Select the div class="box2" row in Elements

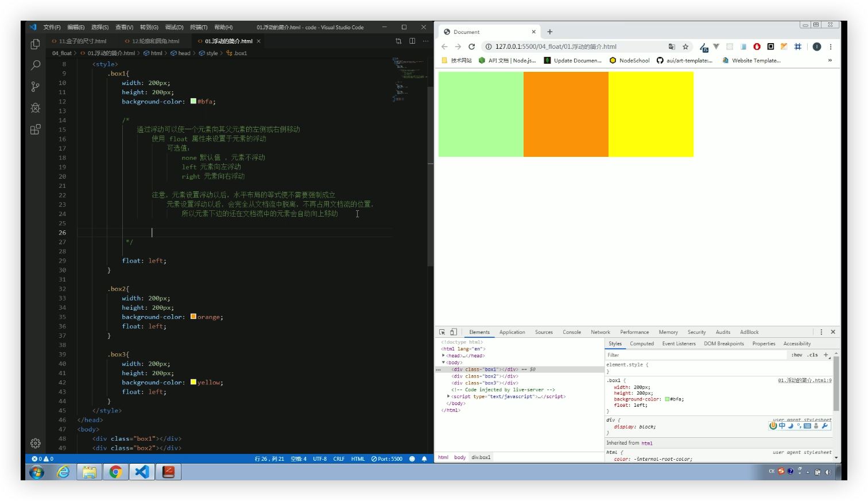[x=520, y=376]
